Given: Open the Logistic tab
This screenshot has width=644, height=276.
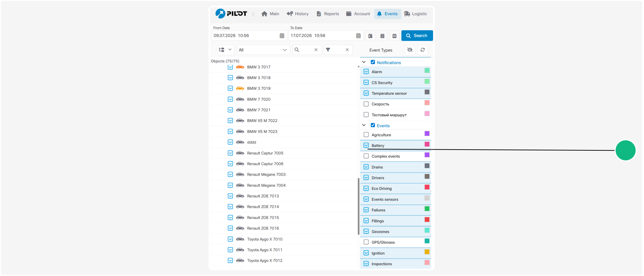Looking at the screenshot, I should (416, 14).
